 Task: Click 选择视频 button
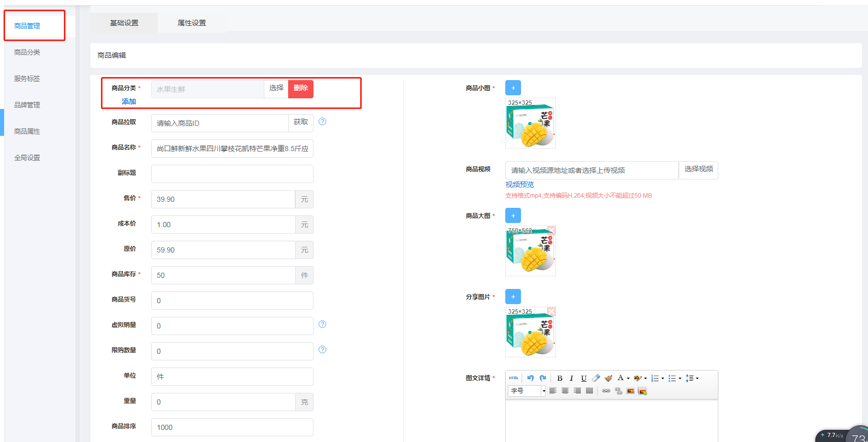tap(699, 170)
